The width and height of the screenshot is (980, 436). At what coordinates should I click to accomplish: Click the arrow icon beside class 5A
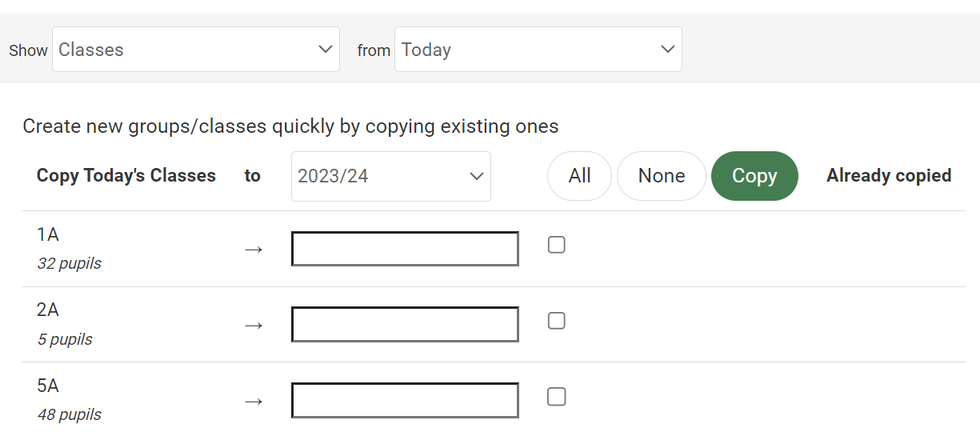pos(254,401)
